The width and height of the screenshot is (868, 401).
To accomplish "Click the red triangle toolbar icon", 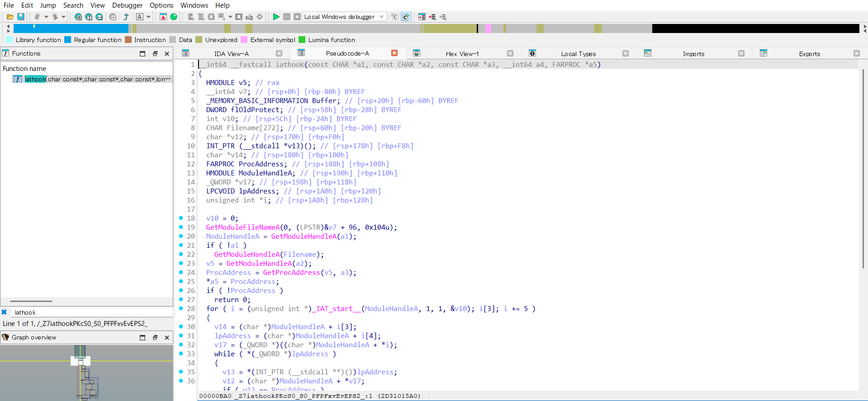I will coord(163,17).
